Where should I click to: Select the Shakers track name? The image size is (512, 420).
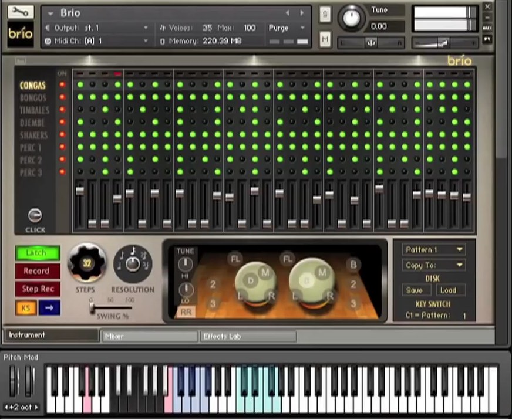coord(33,135)
